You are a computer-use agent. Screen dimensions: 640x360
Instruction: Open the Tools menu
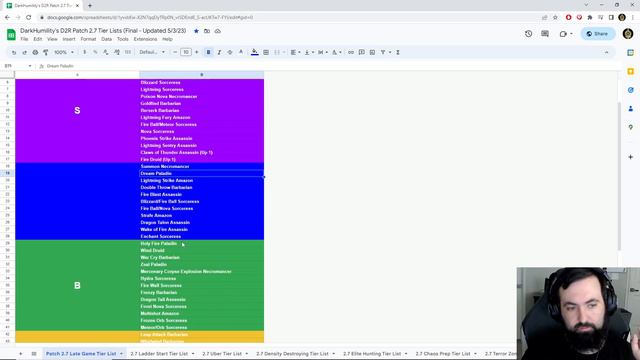click(x=122, y=39)
